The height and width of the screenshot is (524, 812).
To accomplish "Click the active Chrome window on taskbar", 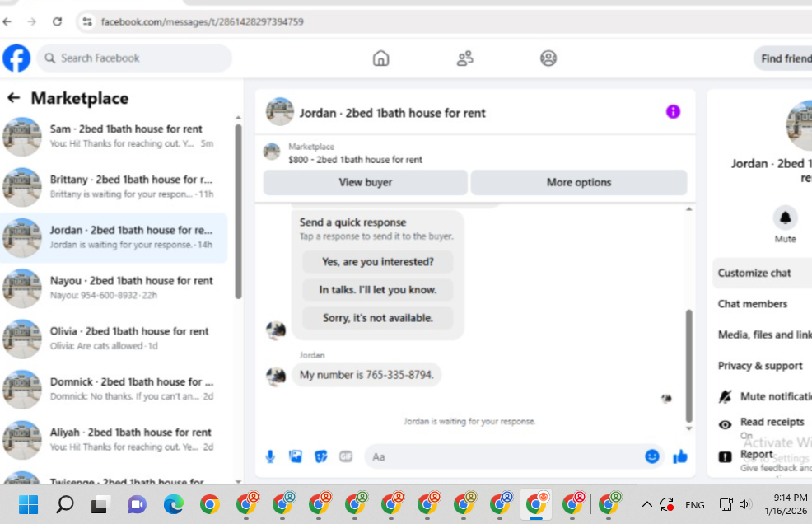I will (x=536, y=504).
